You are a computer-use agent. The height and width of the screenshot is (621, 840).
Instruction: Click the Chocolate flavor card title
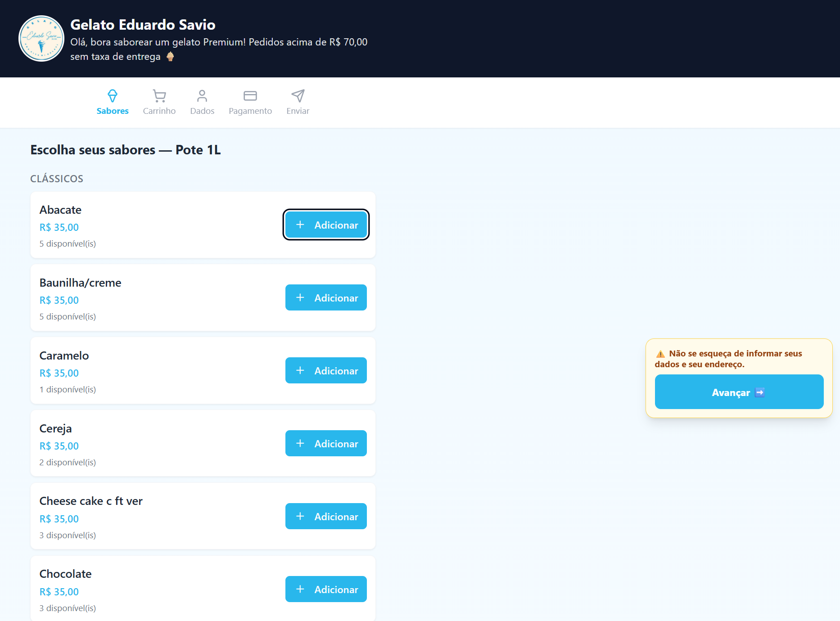coord(65,574)
